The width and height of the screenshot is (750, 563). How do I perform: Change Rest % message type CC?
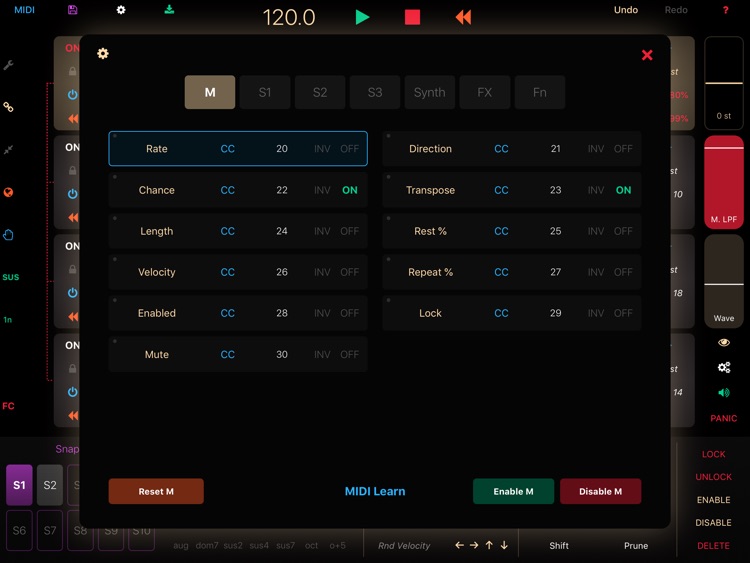click(501, 231)
